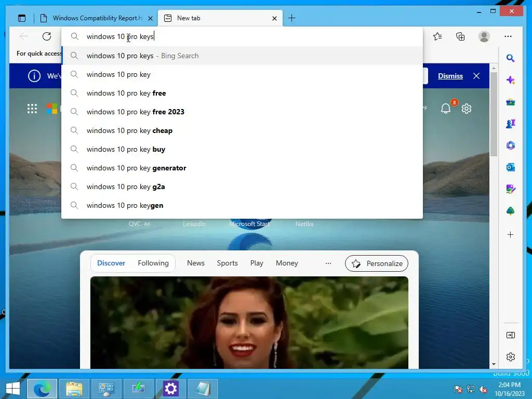Select the New tab tab
The image size is (532, 399).
coord(220,18)
